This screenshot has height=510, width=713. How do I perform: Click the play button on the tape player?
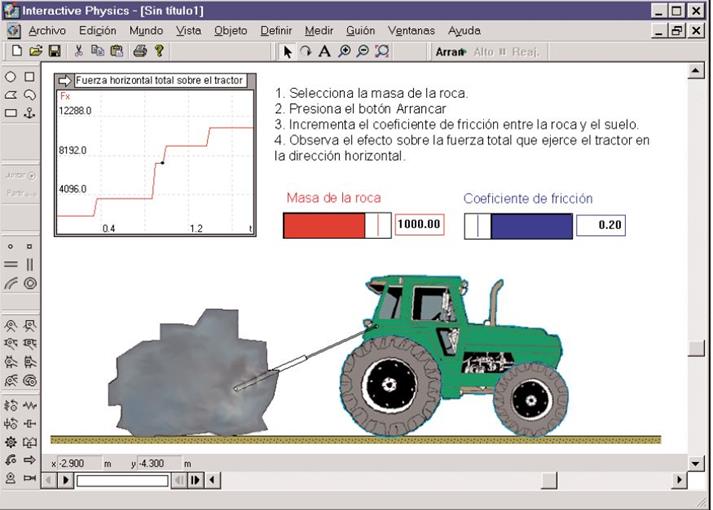point(65,480)
